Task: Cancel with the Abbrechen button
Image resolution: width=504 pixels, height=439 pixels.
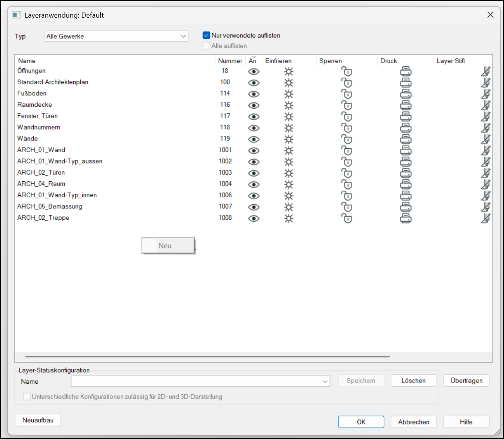Action: pos(413,422)
